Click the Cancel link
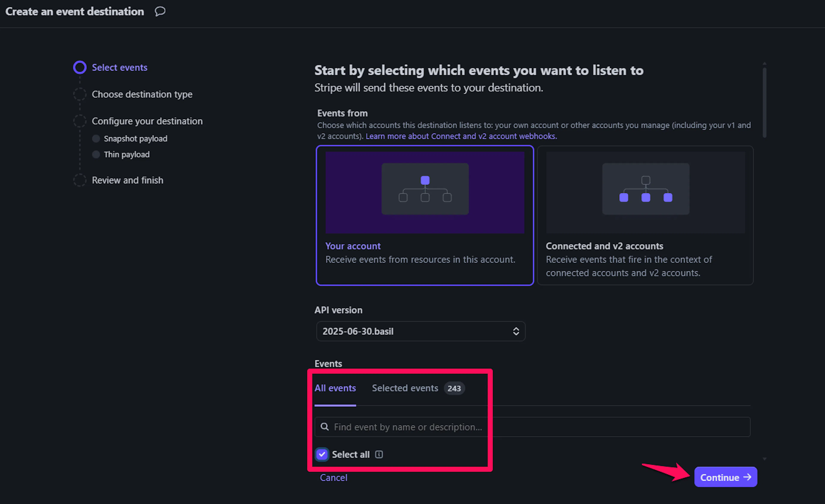The width and height of the screenshot is (825, 504). [x=333, y=477]
